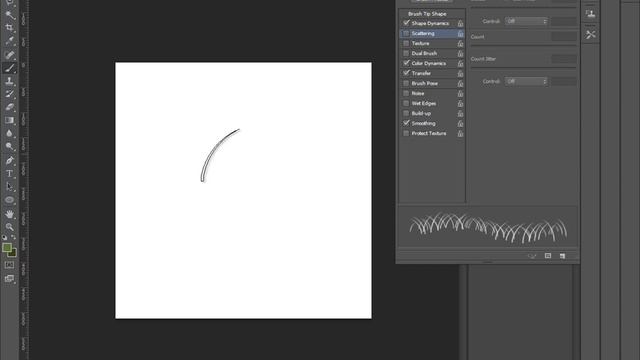
Task: Select the Hand tool
Action: (x=9, y=214)
